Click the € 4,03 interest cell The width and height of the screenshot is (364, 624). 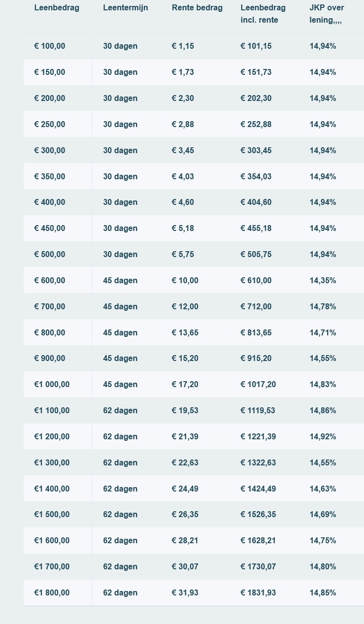point(183,176)
